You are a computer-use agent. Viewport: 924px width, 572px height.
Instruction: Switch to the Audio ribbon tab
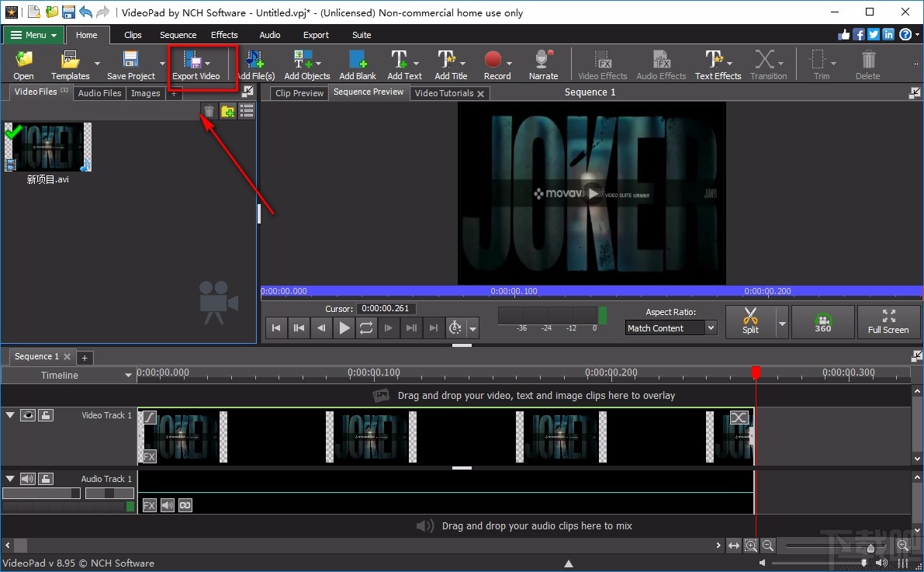(269, 35)
